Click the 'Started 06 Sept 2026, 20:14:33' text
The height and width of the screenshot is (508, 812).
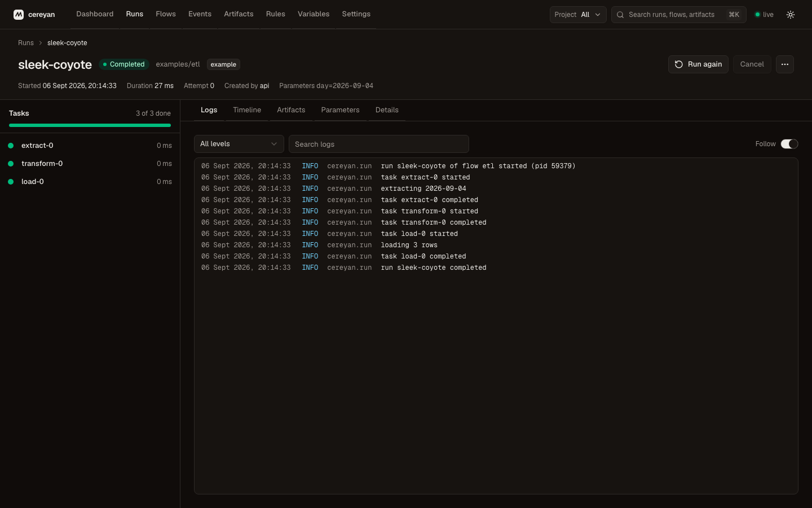click(x=67, y=86)
